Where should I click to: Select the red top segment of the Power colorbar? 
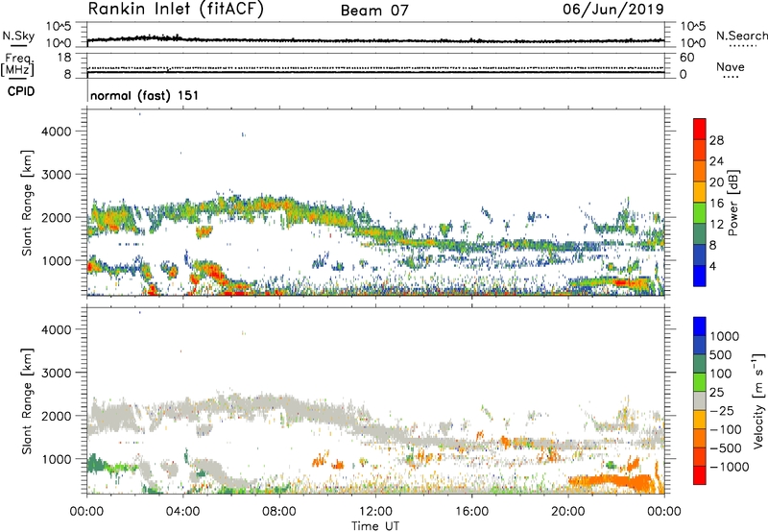pos(700,129)
